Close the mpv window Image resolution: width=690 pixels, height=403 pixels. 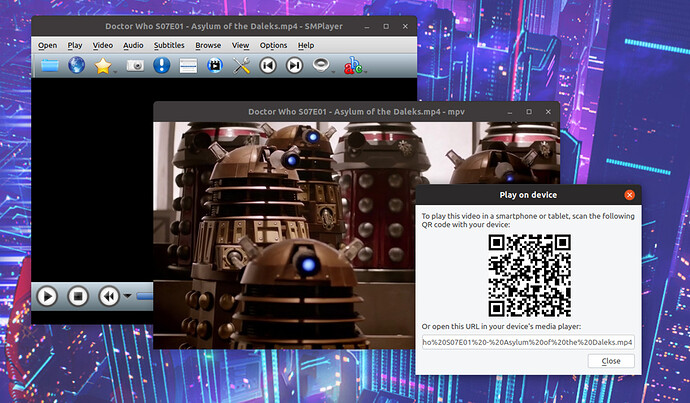pos(548,112)
